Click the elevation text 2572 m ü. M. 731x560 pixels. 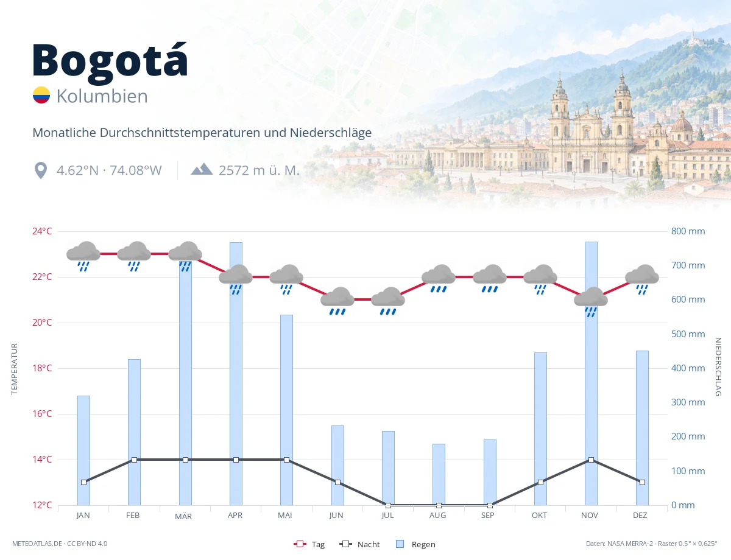click(x=259, y=170)
